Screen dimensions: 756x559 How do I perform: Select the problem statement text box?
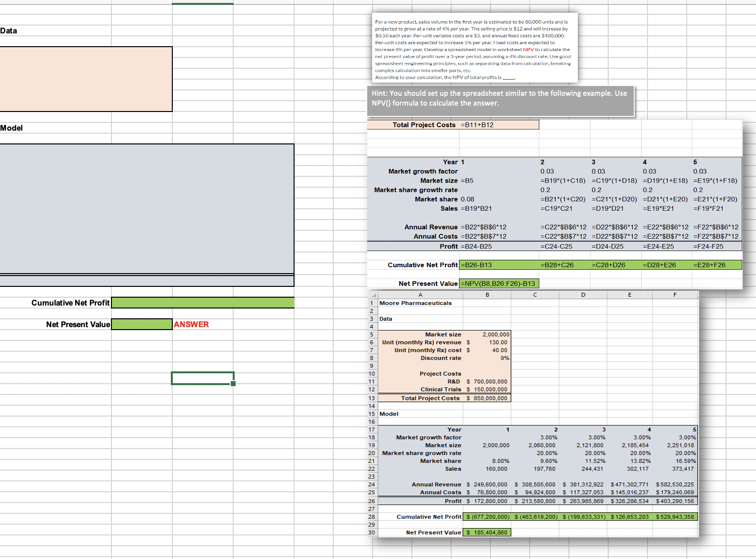click(475, 48)
